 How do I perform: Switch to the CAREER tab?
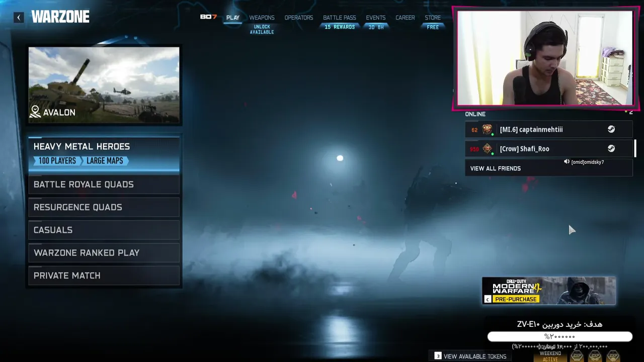pyautogui.click(x=405, y=18)
